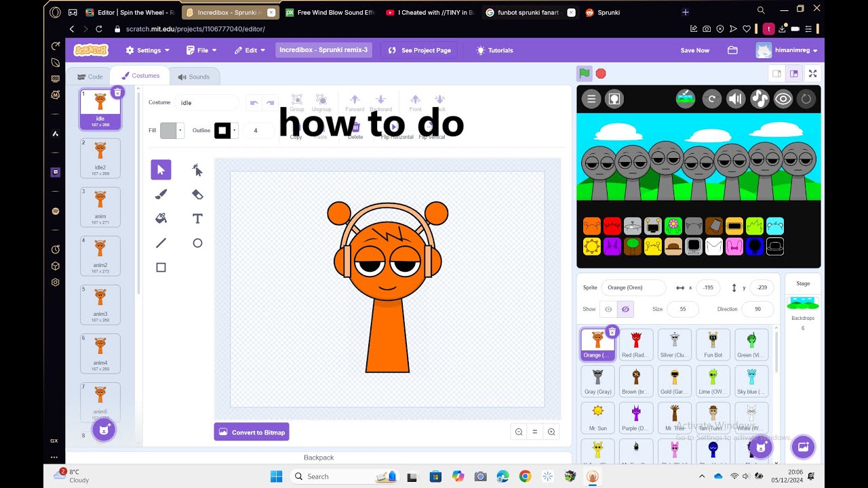
Task: Click the Redo arrow in costume editor
Action: pos(270,102)
